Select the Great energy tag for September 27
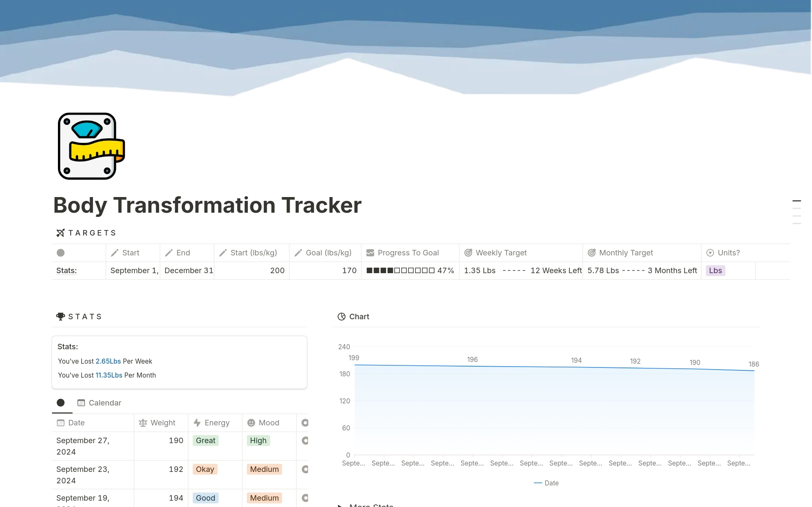Image resolution: width=812 pixels, height=507 pixels. pyautogui.click(x=205, y=440)
